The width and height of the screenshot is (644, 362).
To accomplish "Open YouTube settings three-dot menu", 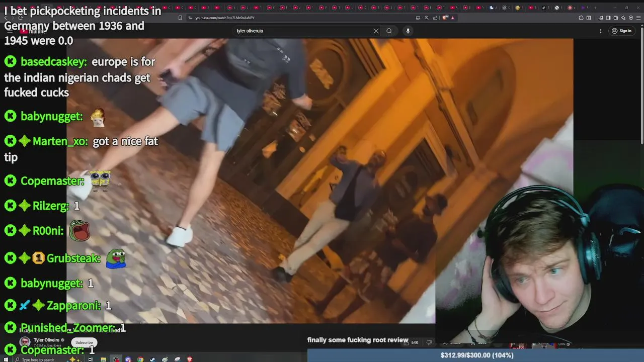I will [601, 31].
